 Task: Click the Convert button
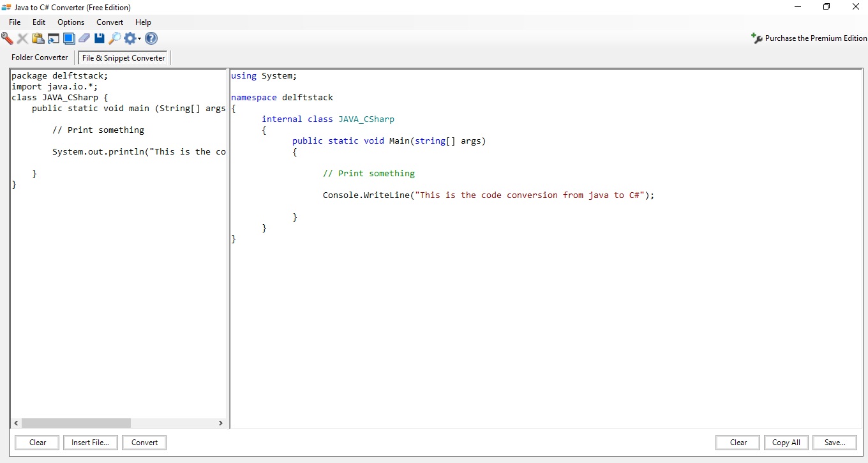point(145,443)
